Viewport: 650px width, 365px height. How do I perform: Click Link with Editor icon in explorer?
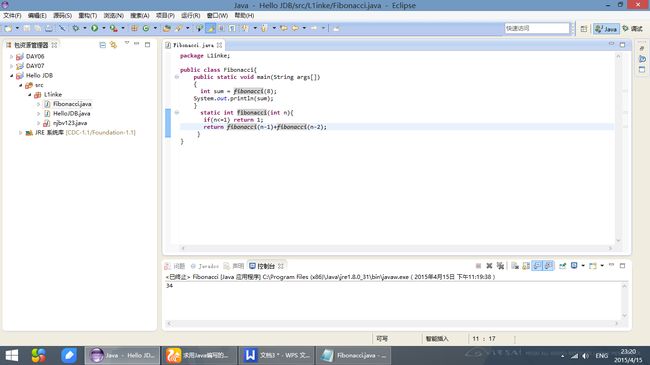pyautogui.click(x=113, y=45)
